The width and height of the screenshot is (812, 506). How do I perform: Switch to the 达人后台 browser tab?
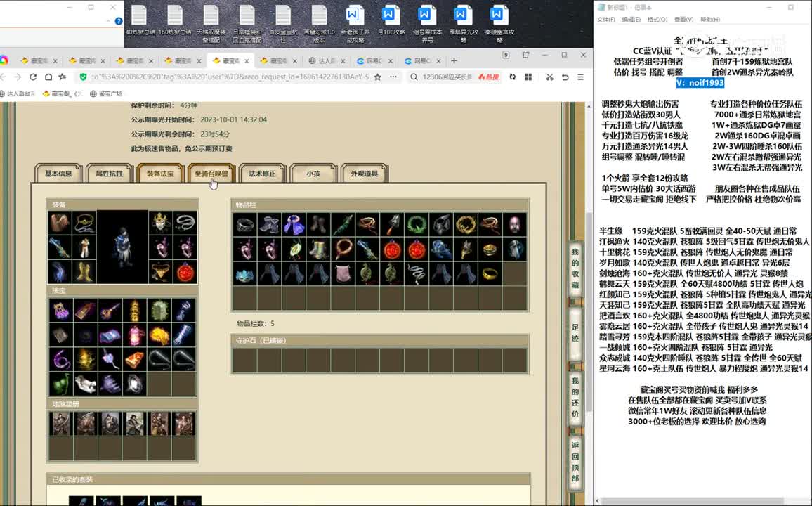pos(326,60)
